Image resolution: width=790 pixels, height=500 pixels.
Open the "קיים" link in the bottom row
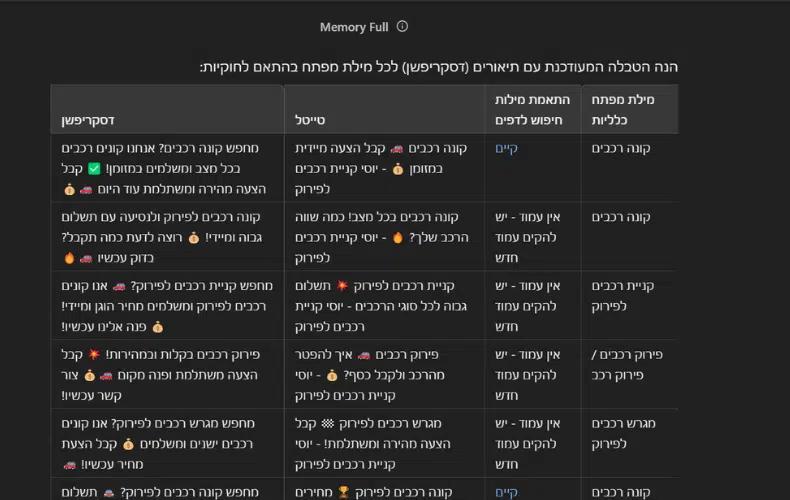[x=507, y=491]
